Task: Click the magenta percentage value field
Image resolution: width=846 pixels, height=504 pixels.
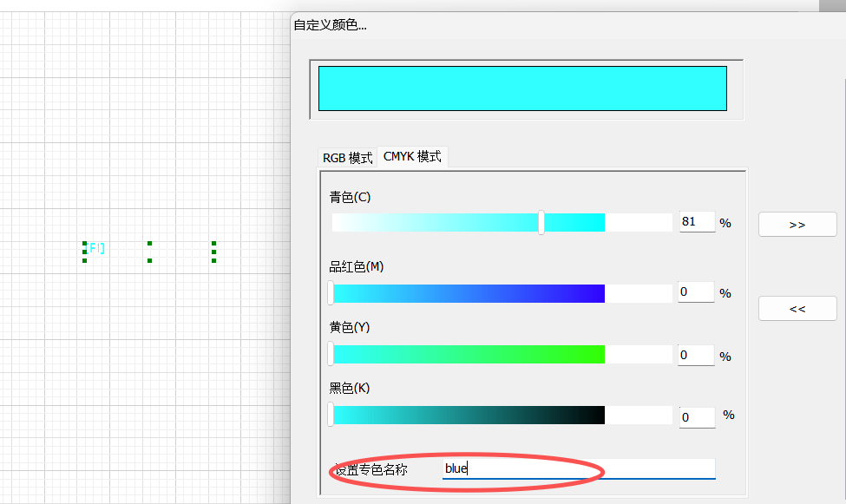Action: (x=695, y=292)
